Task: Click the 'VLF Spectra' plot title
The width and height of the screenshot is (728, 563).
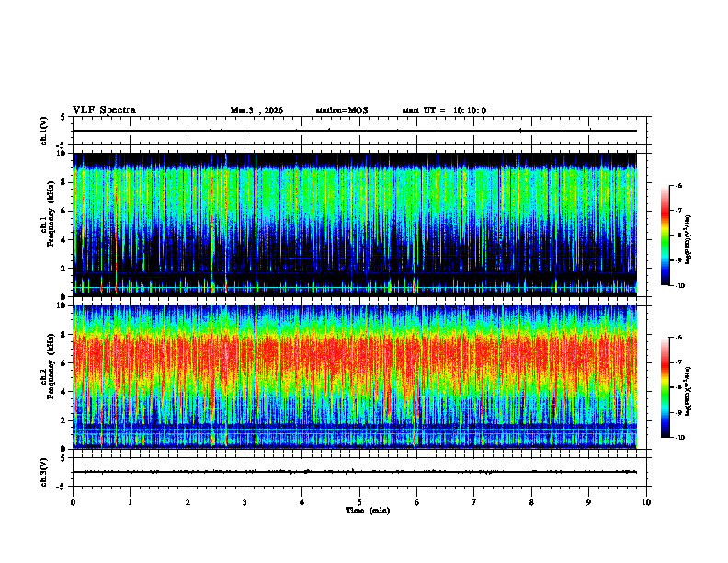Action: click(x=104, y=110)
